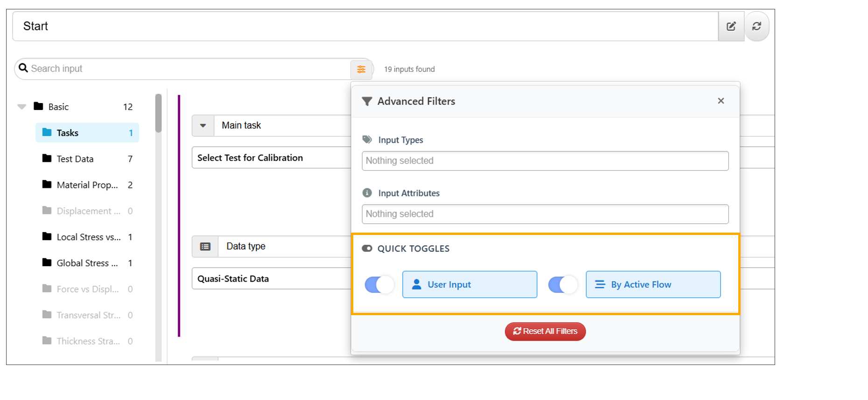
Task: Click the orange advanced filters sliders icon
Action: 361,69
